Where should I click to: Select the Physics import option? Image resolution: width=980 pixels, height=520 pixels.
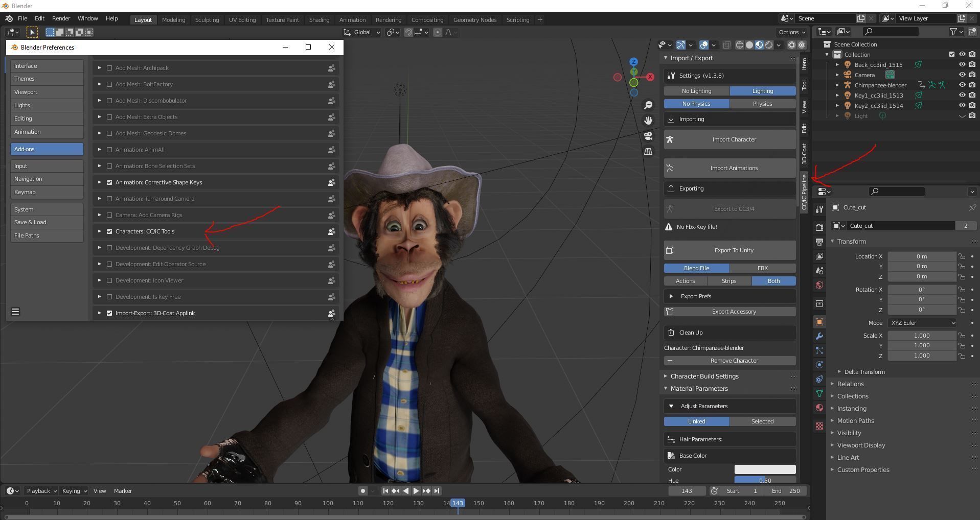click(762, 104)
